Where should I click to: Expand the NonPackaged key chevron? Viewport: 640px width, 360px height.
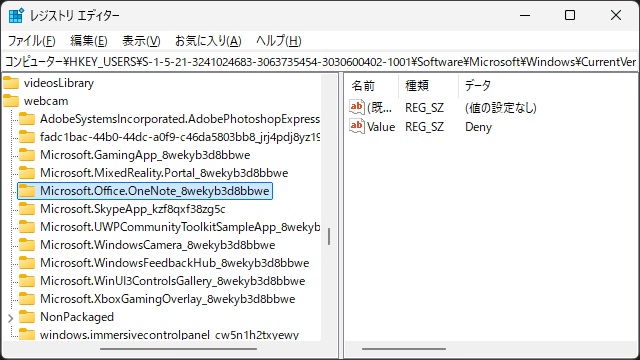(11, 317)
